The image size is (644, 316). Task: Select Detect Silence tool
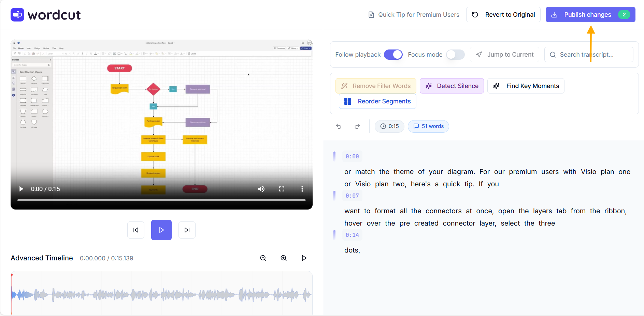[452, 86]
